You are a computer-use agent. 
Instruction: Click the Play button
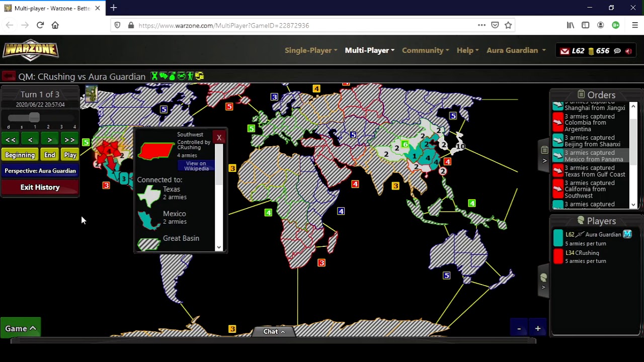coord(70,155)
